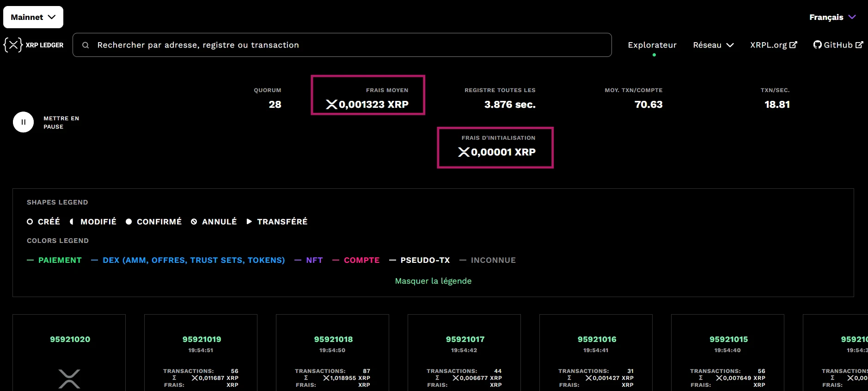Open the Français language dropdown
The height and width of the screenshot is (391, 868).
tap(832, 17)
